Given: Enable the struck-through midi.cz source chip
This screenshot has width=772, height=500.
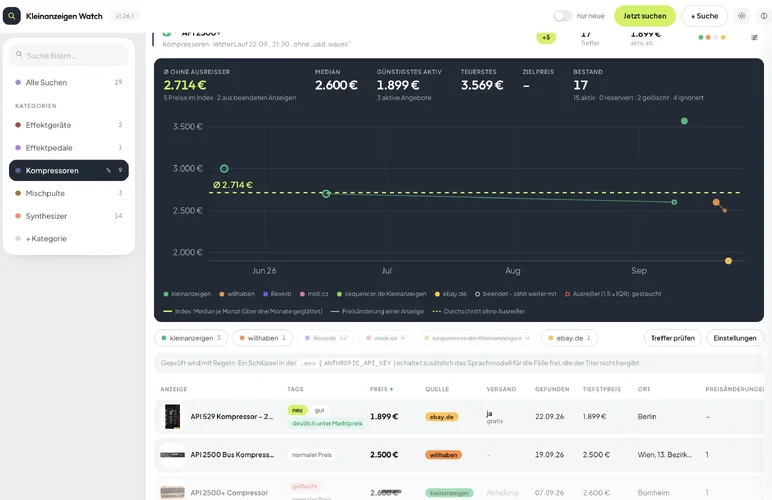Looking at the screenshot, I should (x=386, y=338).
